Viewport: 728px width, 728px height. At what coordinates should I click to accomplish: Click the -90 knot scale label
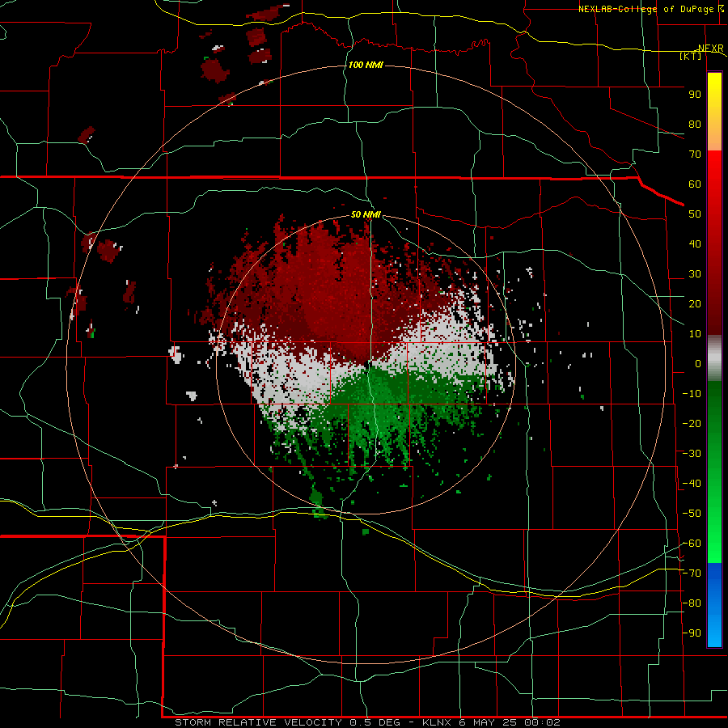tap(692, 633)
